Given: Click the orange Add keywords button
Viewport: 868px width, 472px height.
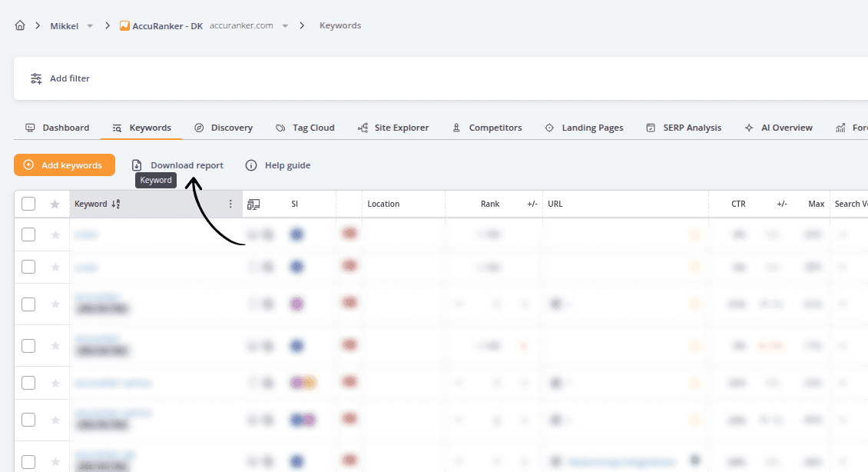Looking at the screenshot, I should pos(65,165).
